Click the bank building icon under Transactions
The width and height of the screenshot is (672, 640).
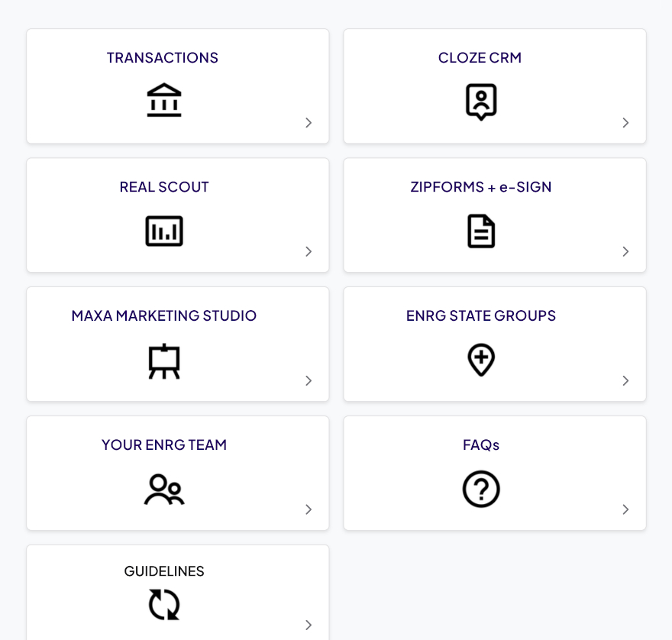(164, 101)
